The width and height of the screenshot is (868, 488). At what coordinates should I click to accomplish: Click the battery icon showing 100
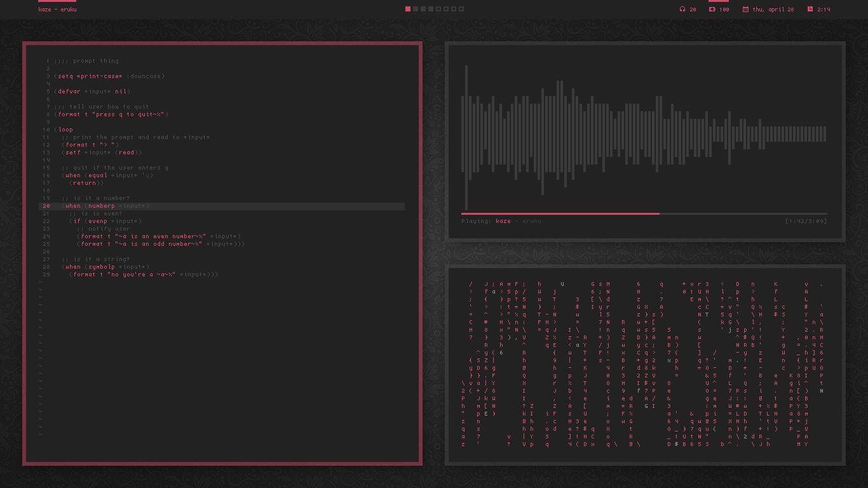(712, 9)
